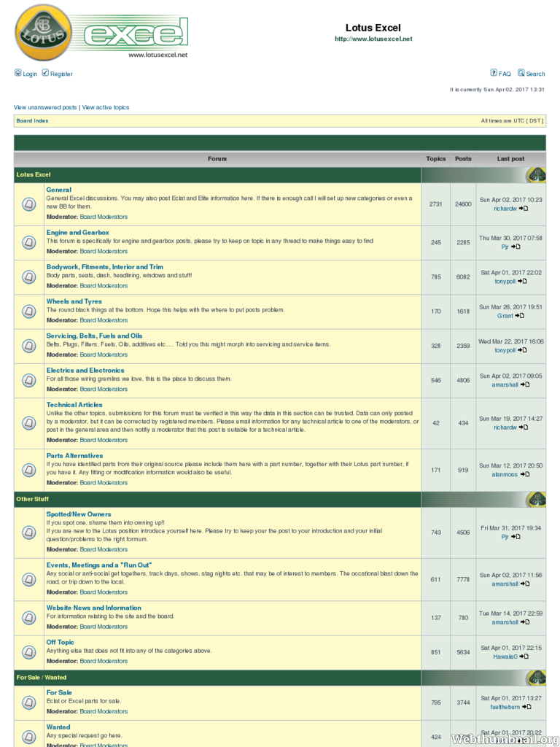Image resolution: width=560 pixels, height=747 pixels.
Task: Open the Off Topic forum
Action: coord(60,642)
